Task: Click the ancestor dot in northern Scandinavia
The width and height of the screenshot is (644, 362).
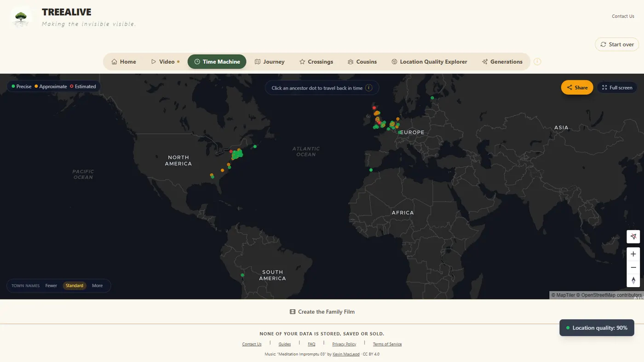Action: click(x=432, y=97)
